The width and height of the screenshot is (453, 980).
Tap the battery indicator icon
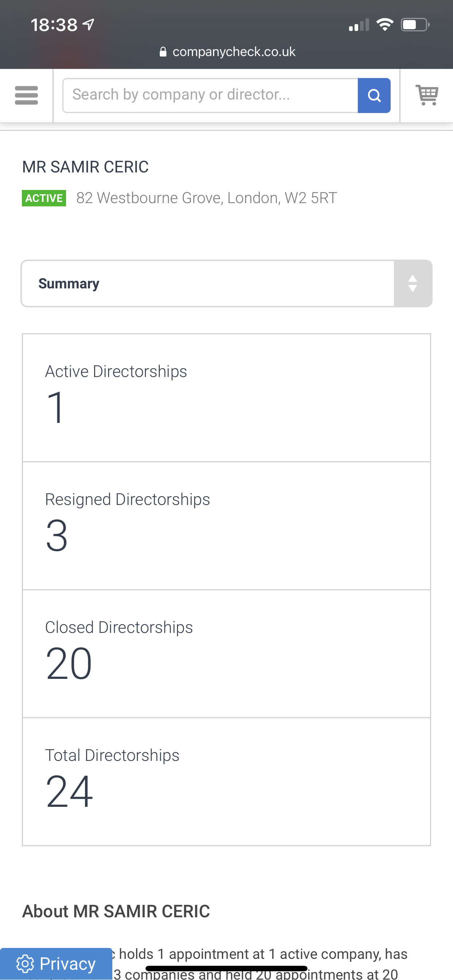click(415, 25)
